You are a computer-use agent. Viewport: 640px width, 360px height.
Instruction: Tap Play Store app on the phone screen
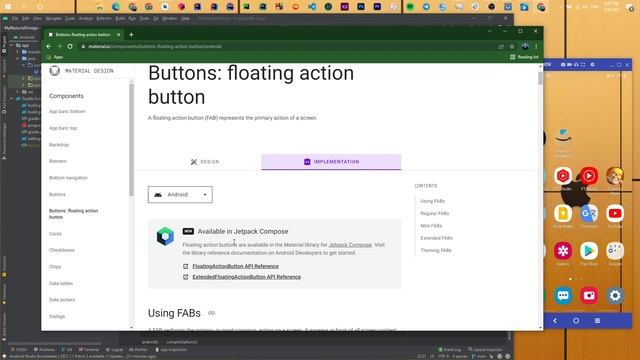[x=589, y=251]
